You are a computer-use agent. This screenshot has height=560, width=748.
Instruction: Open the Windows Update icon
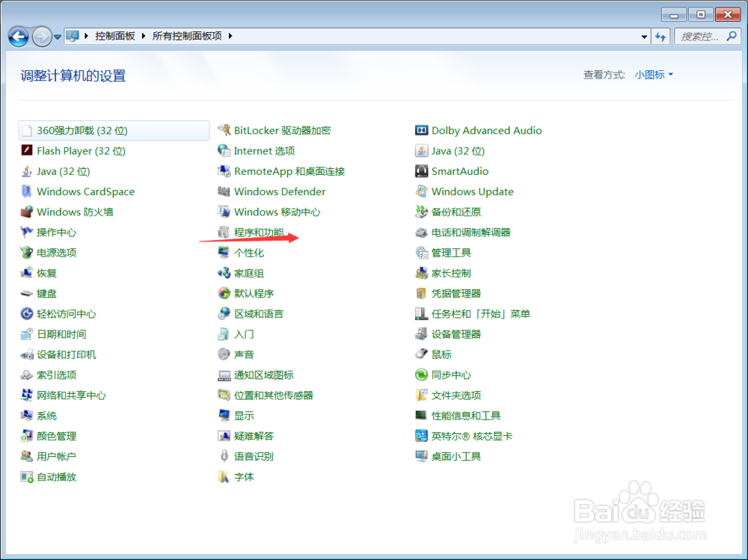click(421, 191)
